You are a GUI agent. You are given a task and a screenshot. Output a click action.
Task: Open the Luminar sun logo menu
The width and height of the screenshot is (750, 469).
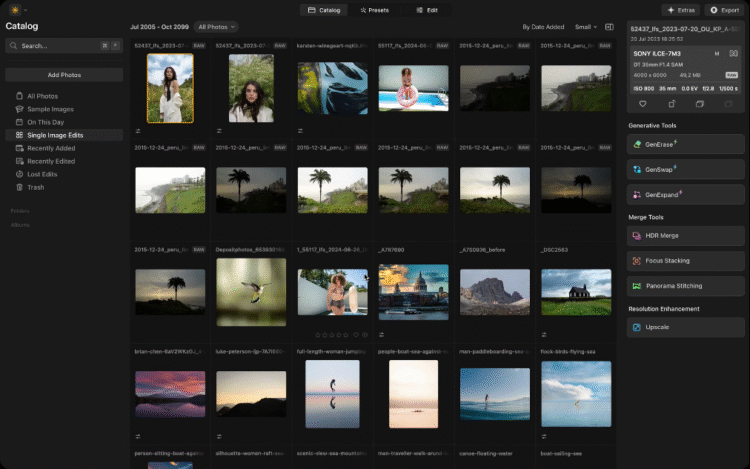[x=15, y=10]
